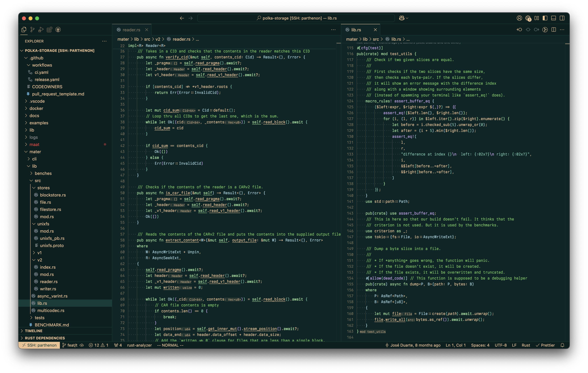Viewport: 588px width, 373px height.
Task: Toggle the primary side bar visibility
Action: coord(545,18)
